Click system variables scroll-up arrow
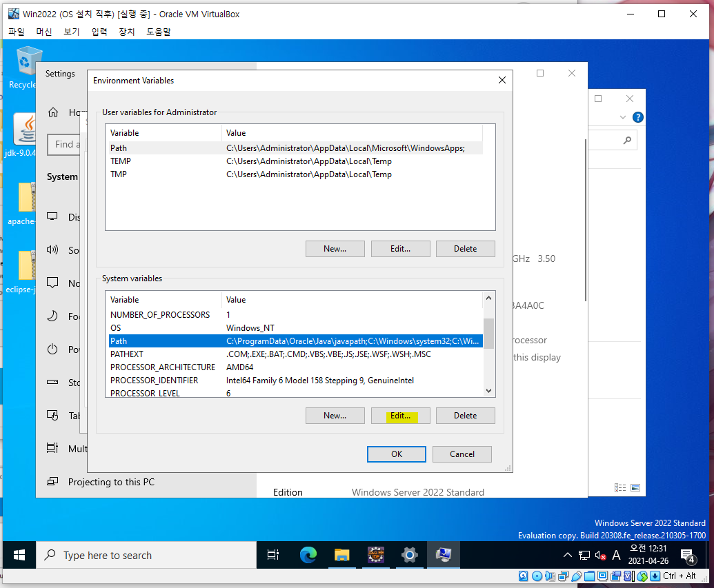This screenshot has height=588, width=714. [488, 298]
